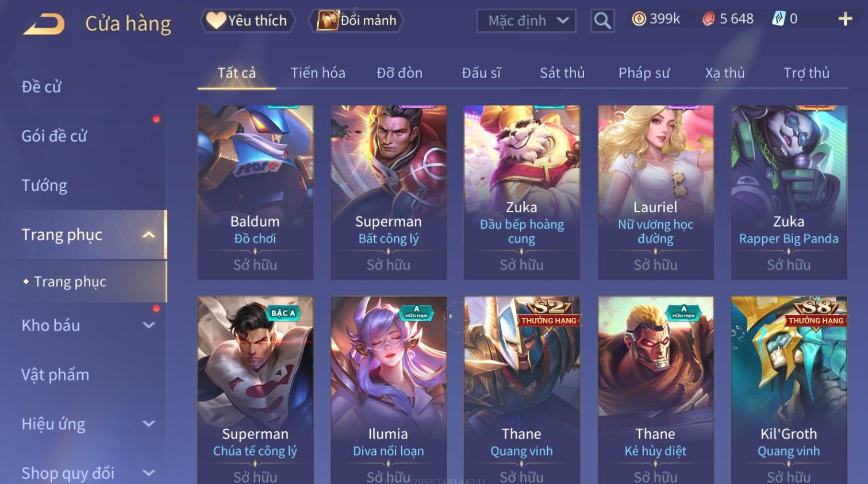
Task: Open Gói đề cử sidebar item
Action: [54, 136]
